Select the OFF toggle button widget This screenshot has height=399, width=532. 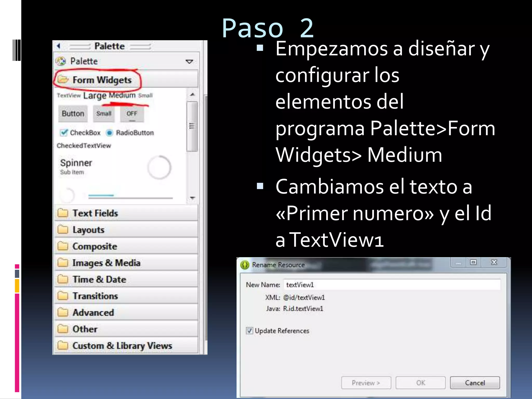click(x=132, y=114)
